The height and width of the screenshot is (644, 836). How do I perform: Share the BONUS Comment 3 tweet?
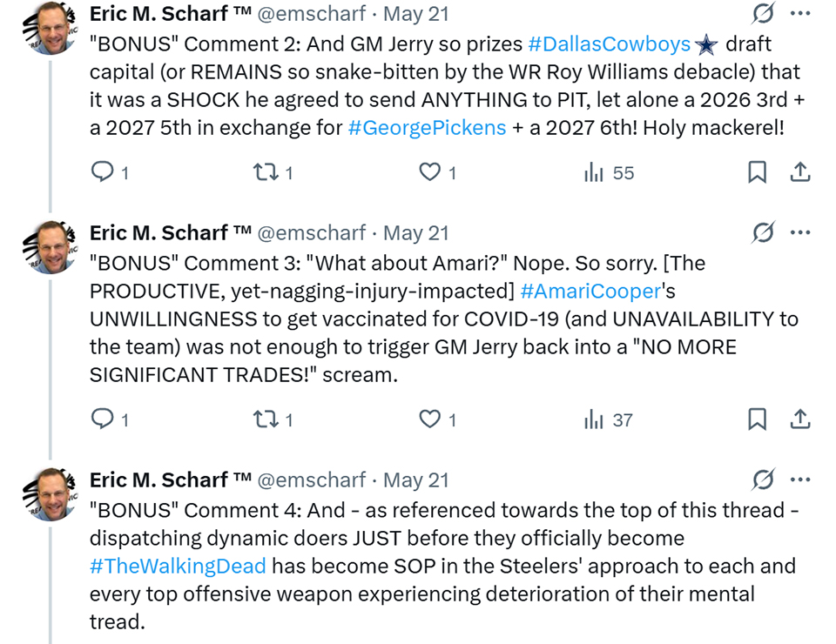(x=800, y=419)
